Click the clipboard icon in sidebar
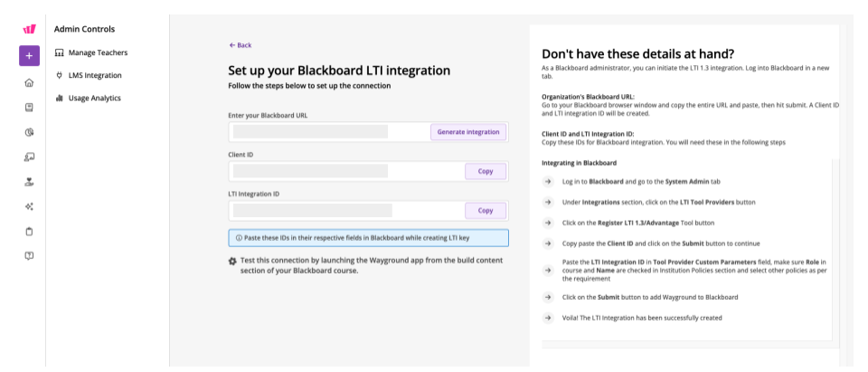The width and height of the screenshot is (868, 372). coord(29,231)
